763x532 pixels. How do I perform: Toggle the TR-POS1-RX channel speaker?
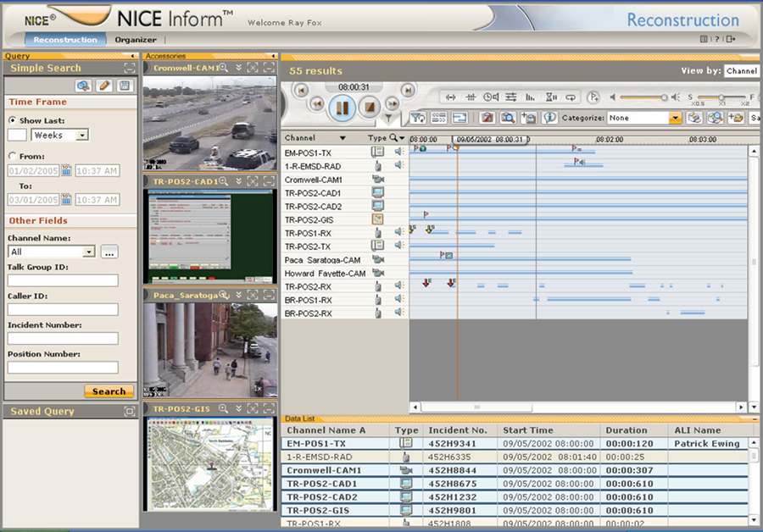tap(398, 232)
